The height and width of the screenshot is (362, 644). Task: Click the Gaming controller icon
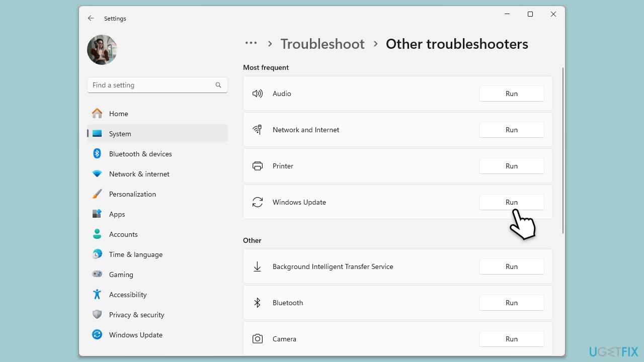[97, 275]
